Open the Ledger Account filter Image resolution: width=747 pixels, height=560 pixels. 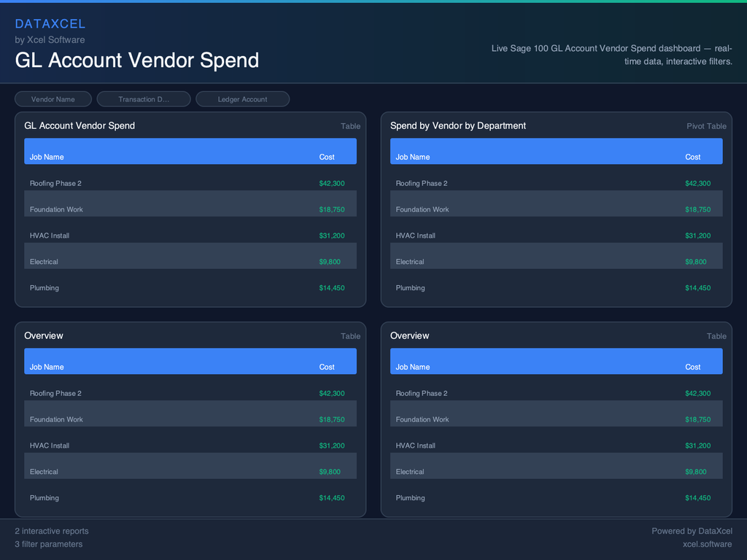pyautogui.click(x=242, y=98)
